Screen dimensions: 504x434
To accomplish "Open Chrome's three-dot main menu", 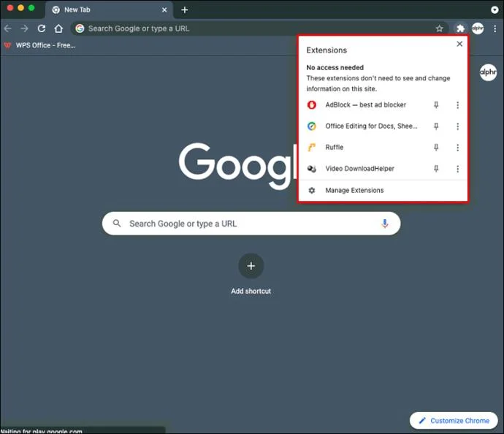I will click(495, 28).
